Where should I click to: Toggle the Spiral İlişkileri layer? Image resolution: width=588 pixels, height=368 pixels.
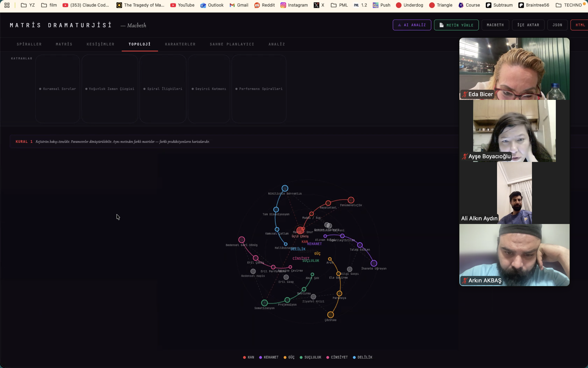pyautogui.click(x=163, y=89)
